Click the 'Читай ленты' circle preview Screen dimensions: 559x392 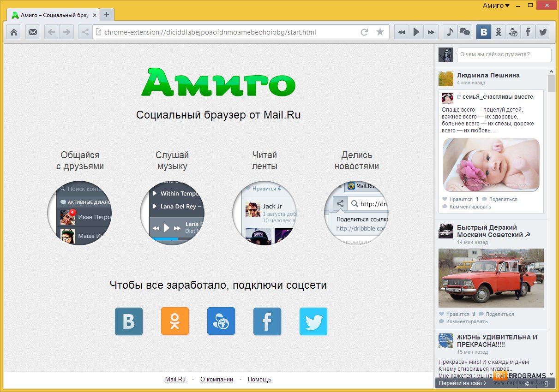point(264,213)
